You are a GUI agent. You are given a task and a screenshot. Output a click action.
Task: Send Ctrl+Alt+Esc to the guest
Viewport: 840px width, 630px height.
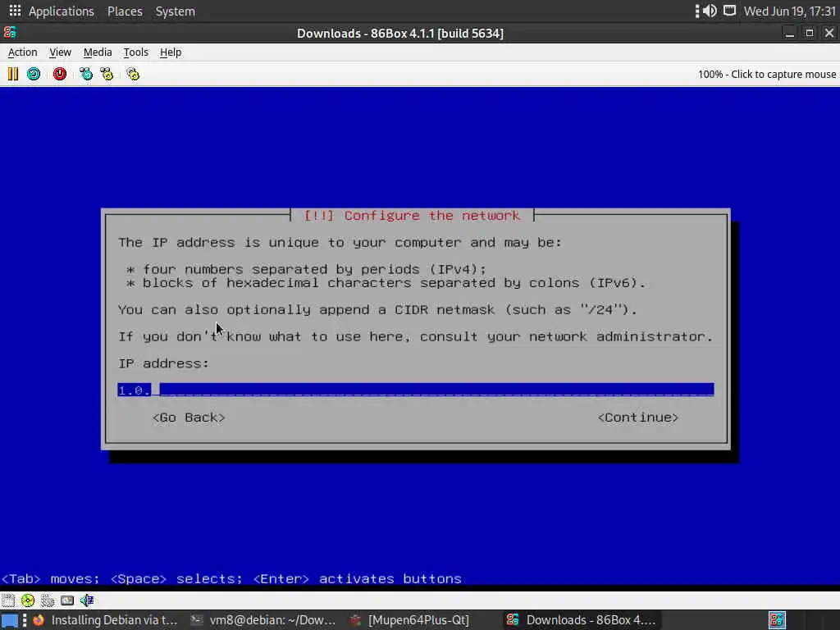tap(107, 74)
